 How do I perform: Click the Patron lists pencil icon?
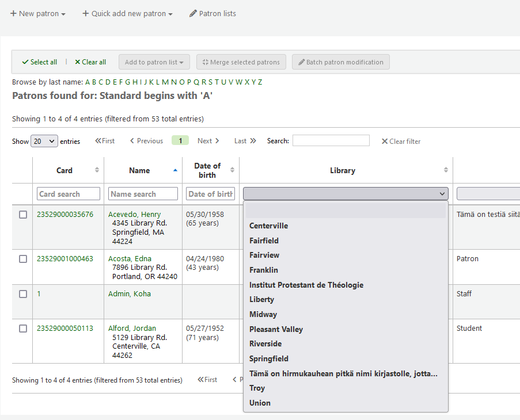coord(193,14)
